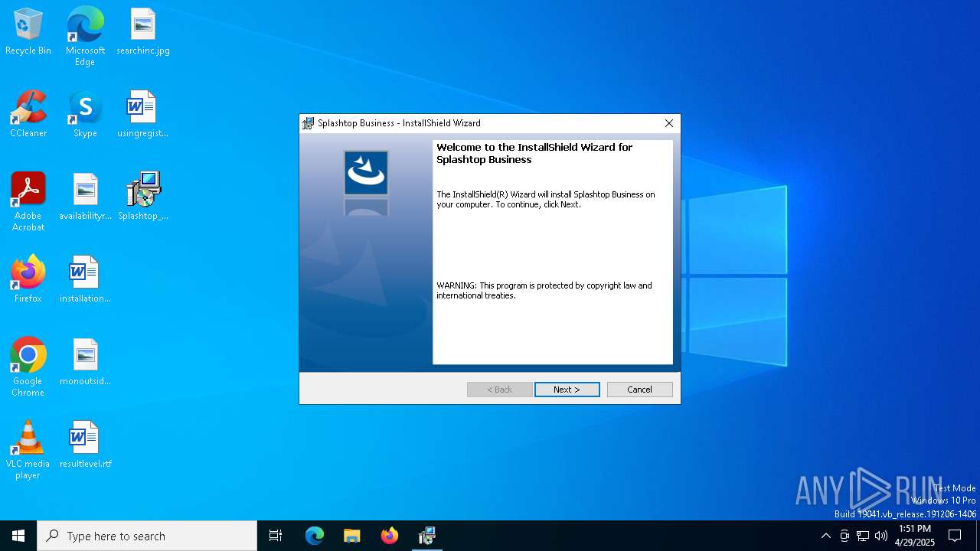Select Firefox desktop shortcut
Viewport: 980px width, 551px height.
click(x=28, y=280)
